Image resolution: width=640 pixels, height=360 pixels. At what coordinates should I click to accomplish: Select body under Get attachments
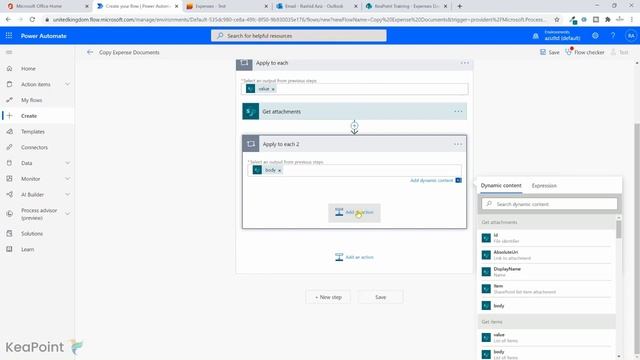(546, 306)
